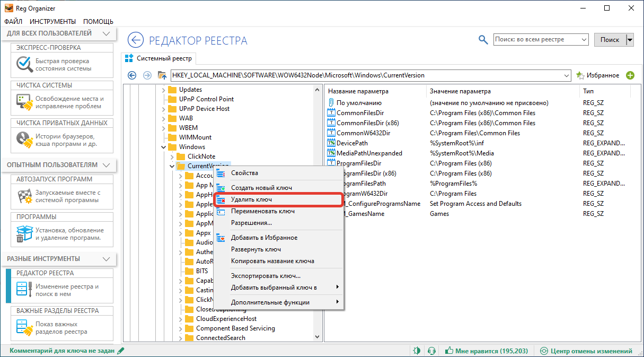
Task: Click the magnifier search icon
Action: point(483,40)
